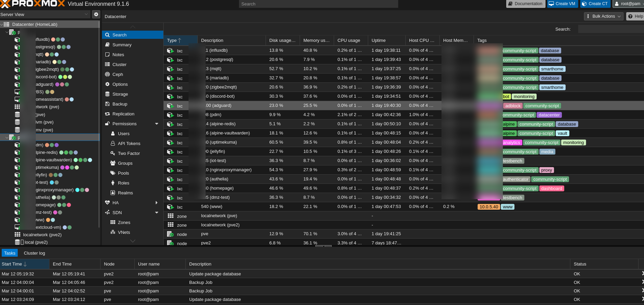The image size is (644, 305).
Task: Collapse the SDN submenu arrow
Action: (157, 212)
